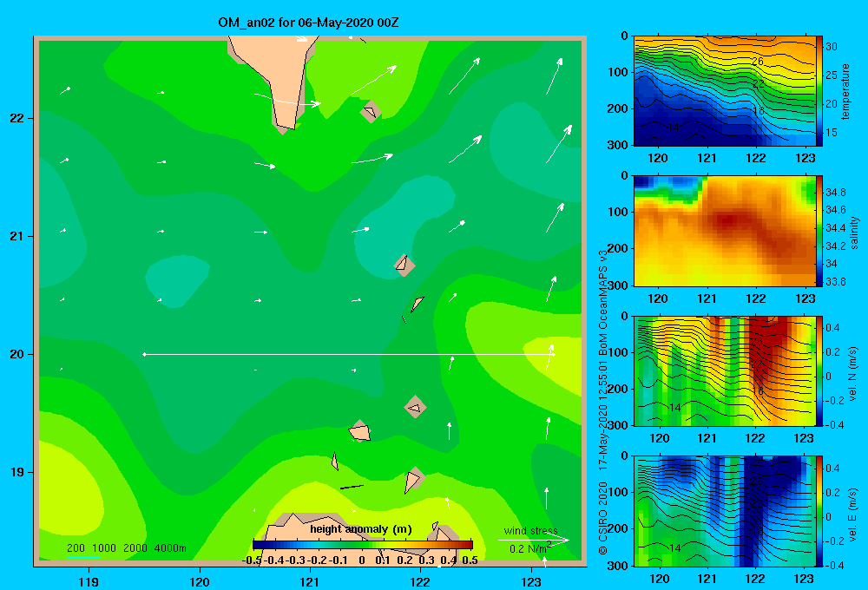This screenshot has width=868, height=590.
Task: Click the "4000m" bathymetry depth label
Action: coord(170,548)
